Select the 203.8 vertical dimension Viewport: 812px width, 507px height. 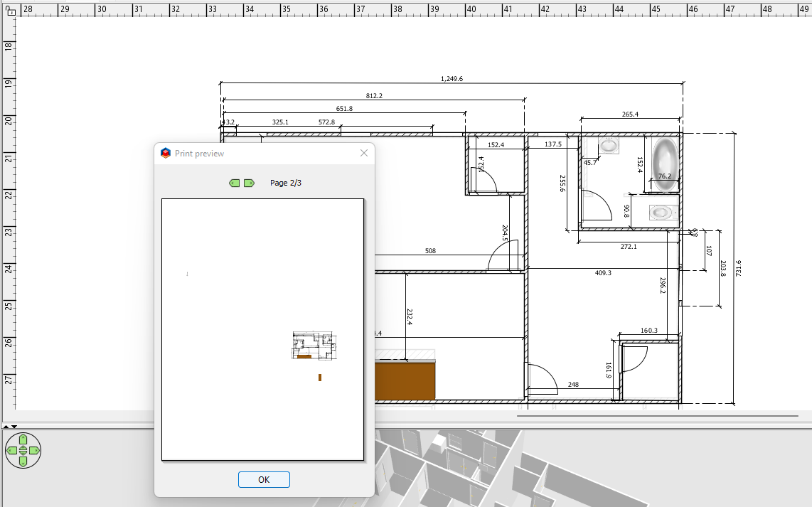[722, 268]
